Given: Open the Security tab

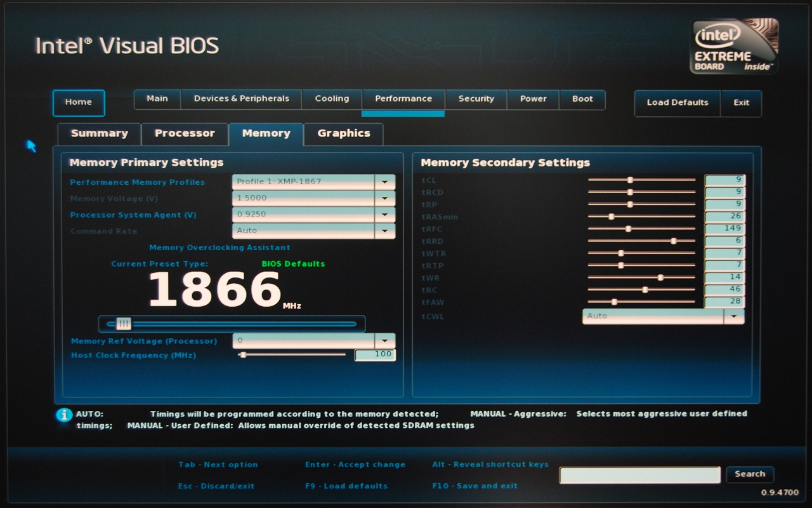Looking at the screenshot, I should point(476,99).
